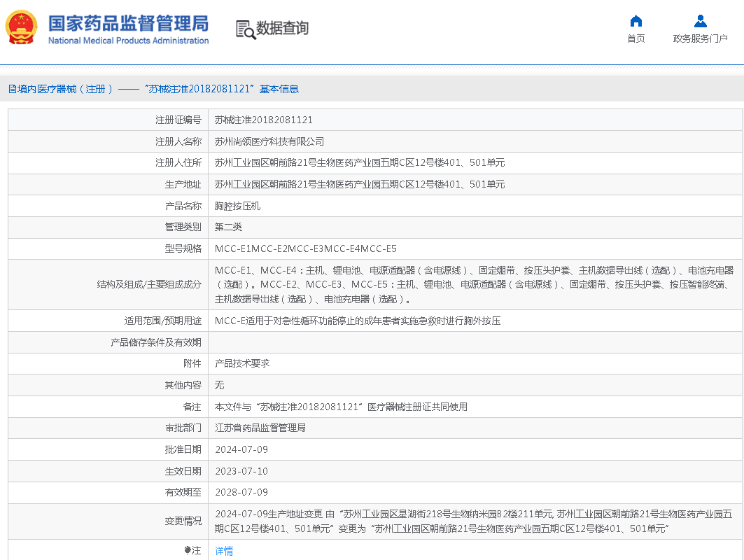
Task: Click the 审批部门 value 江苏省药品监督管理局
Action: tap(260, 428)
